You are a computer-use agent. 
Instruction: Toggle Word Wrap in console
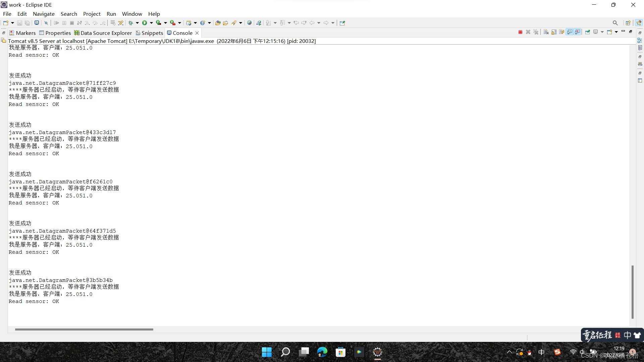[561, 32]
